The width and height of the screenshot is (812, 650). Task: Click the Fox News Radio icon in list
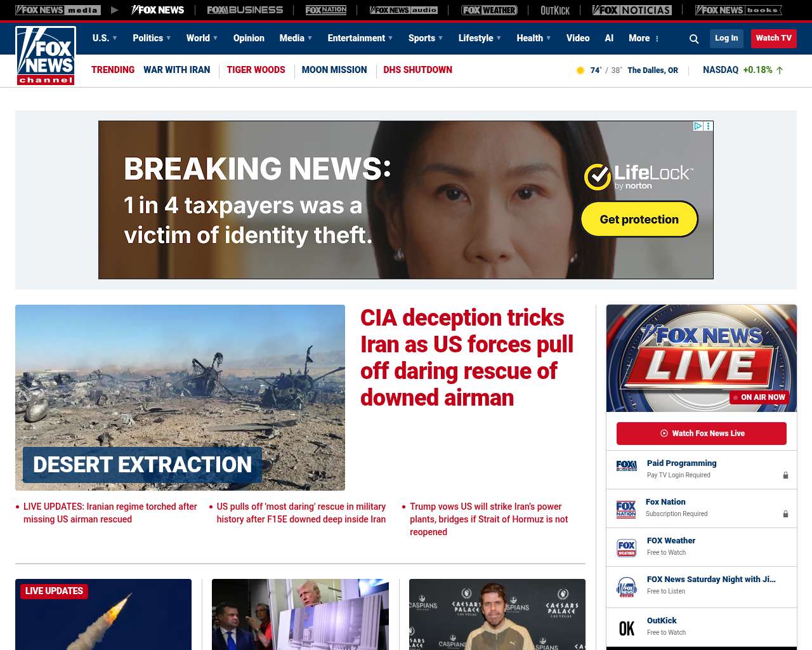[626, 587]
